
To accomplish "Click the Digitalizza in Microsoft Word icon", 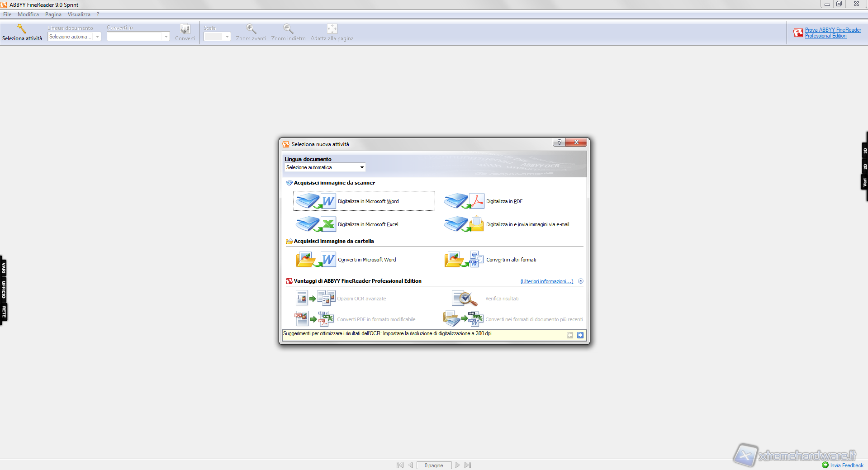I will point(316,201).
